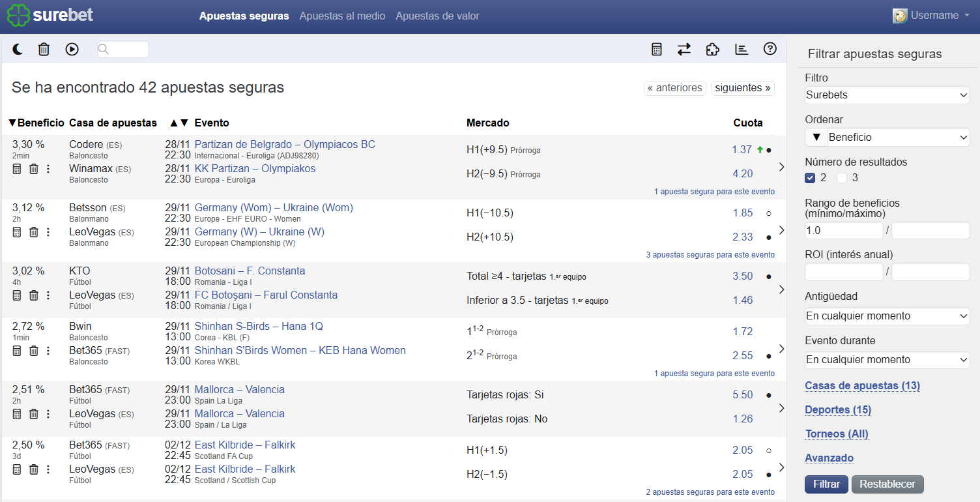This screenshot has width=980, height=502.
Task: Go to siguientes » page
Action: [743, 88]
